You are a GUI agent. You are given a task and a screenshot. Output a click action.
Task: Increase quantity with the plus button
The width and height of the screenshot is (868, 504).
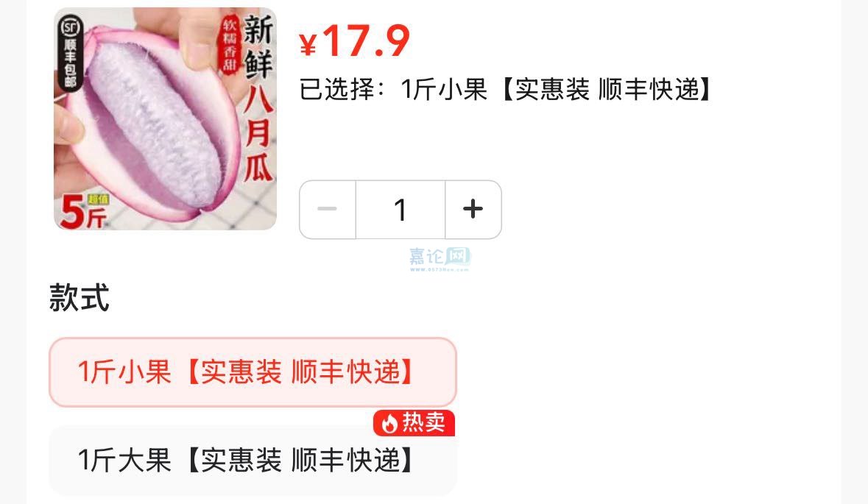[x=473, y=210]
